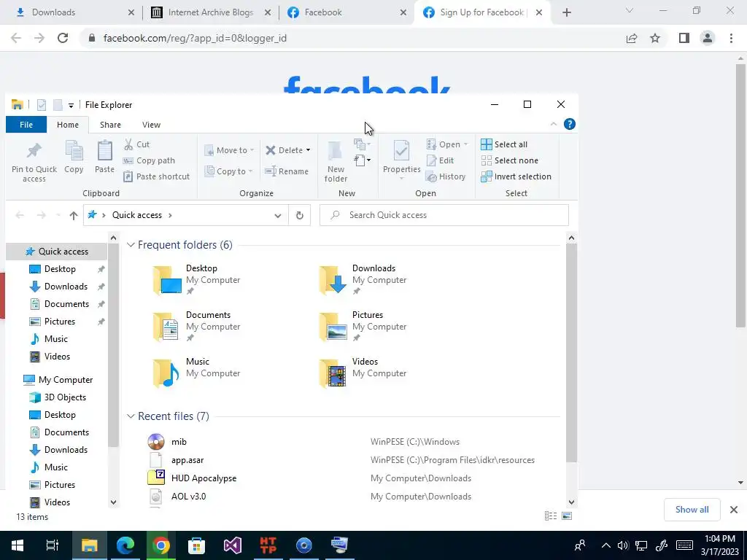Open the ribbon Open dropdown arrow

(x=465, y=144)
